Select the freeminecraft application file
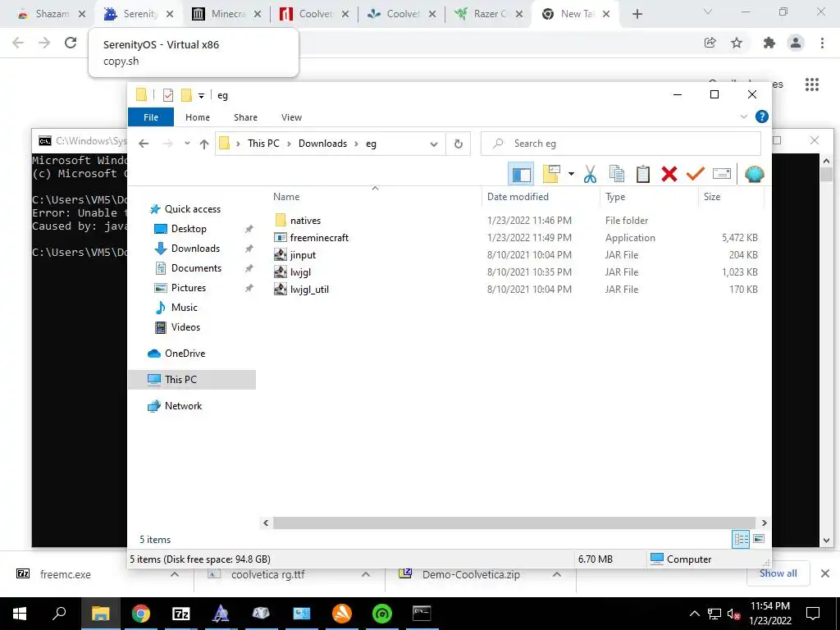Viewport: 840px width, 630px height. 319,237
